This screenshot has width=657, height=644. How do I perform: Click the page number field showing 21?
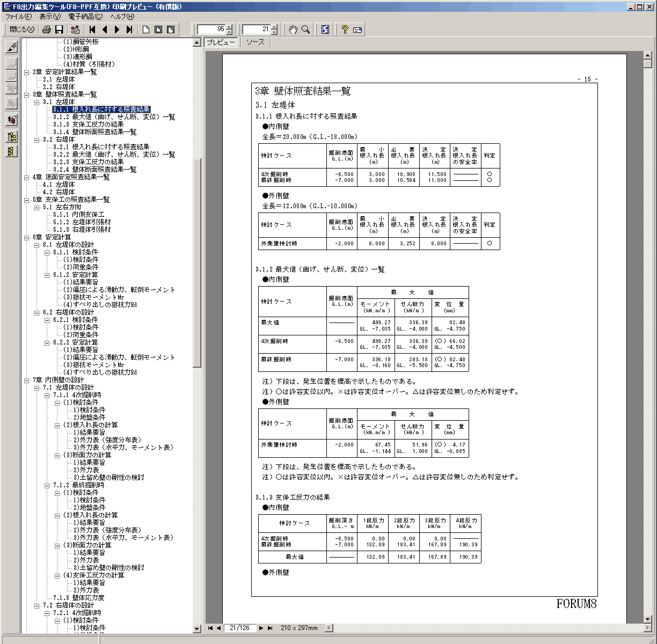[x=257, y=30]
